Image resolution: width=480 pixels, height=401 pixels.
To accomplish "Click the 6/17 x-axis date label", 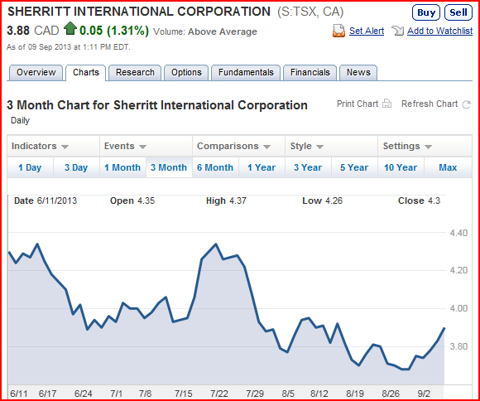I will [x=47, y=394].
